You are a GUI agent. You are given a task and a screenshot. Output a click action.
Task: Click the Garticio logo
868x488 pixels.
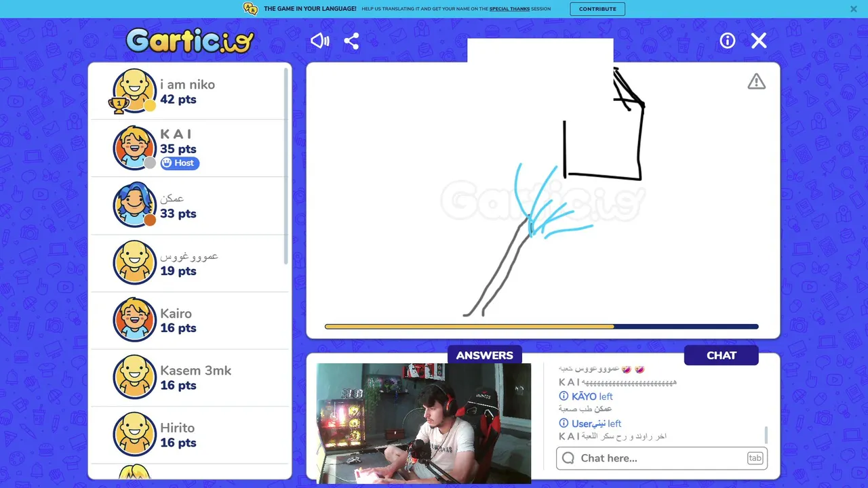[x=190, y=41]
